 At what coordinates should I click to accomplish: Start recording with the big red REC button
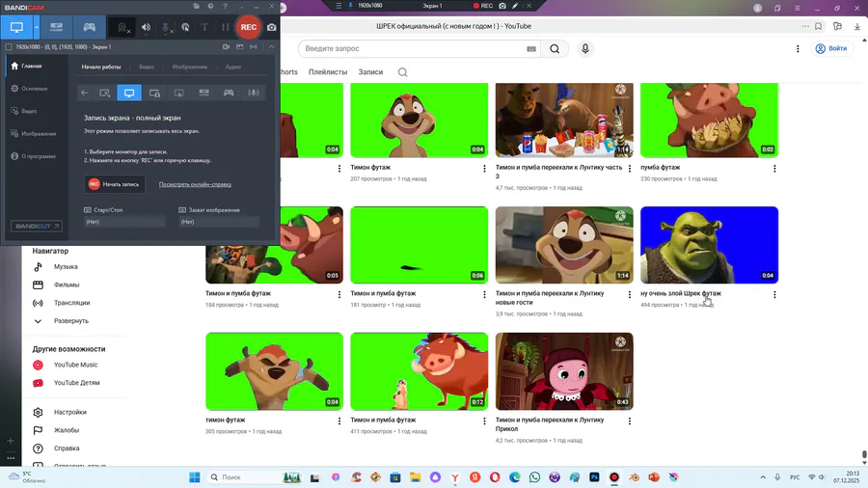[x=249, y=27]
